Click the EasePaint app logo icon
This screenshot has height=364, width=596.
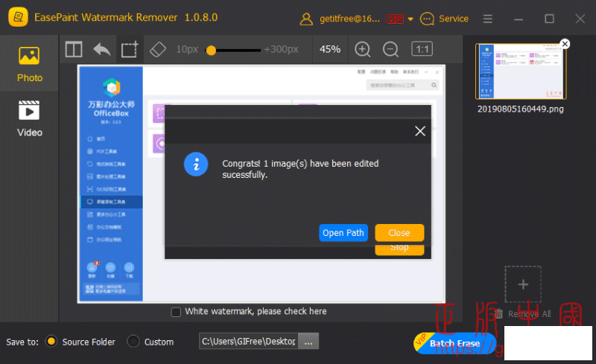click(x=18, y=17)
